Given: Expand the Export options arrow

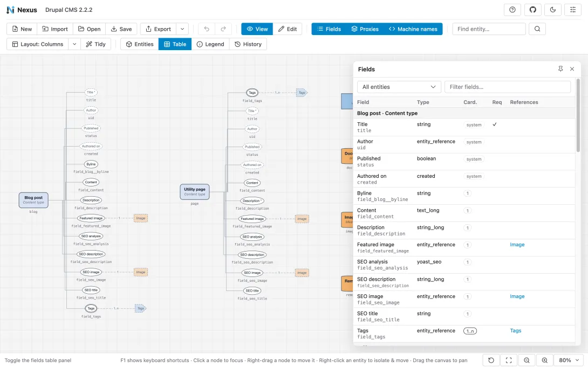Looking at the screenshot, I should 182,29.
